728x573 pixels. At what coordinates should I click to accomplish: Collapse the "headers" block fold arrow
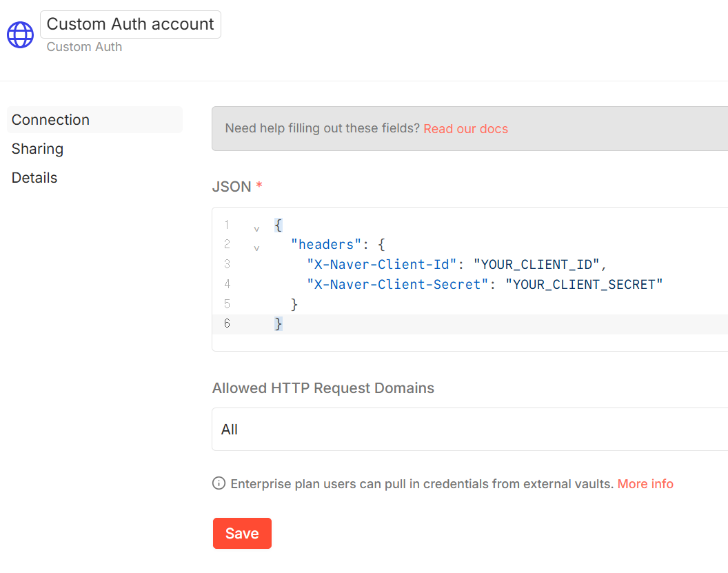(256, 248)
